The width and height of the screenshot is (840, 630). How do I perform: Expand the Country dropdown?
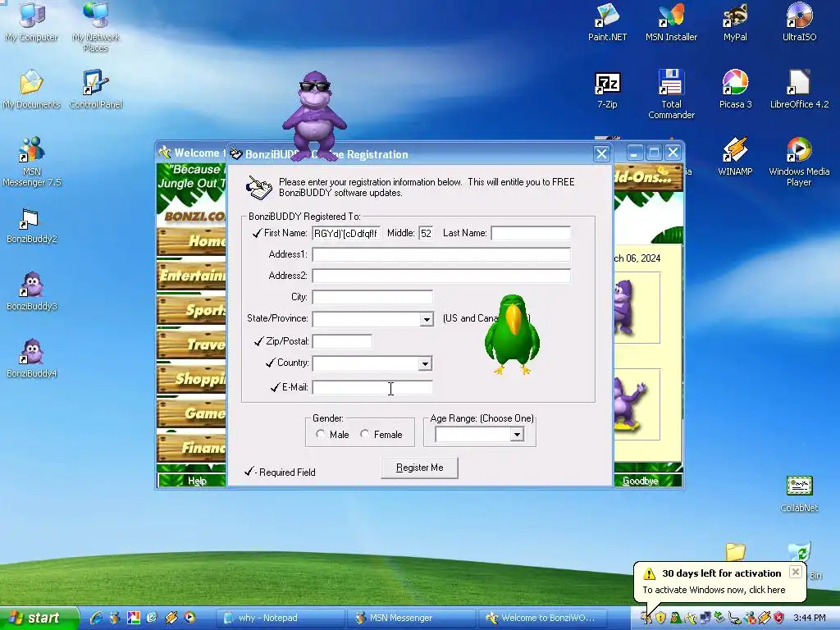425,363
